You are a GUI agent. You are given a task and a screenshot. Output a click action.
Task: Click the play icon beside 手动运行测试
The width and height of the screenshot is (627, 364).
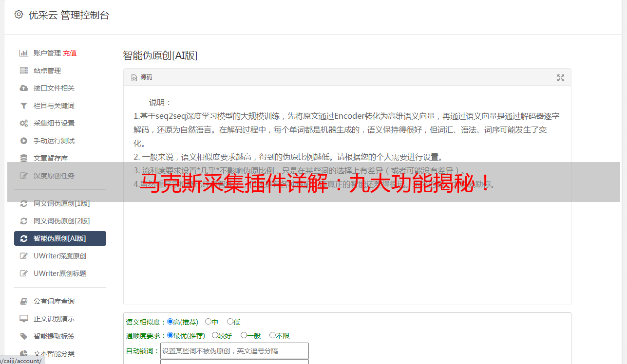pyautogui.click(x=23, y=141)
